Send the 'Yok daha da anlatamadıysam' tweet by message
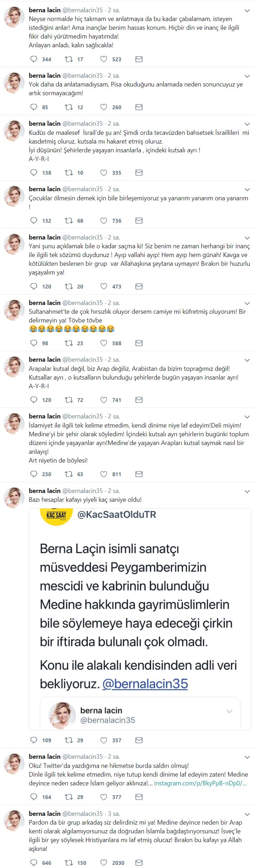This screenshot has width=255, height=868. pos(139,107)
